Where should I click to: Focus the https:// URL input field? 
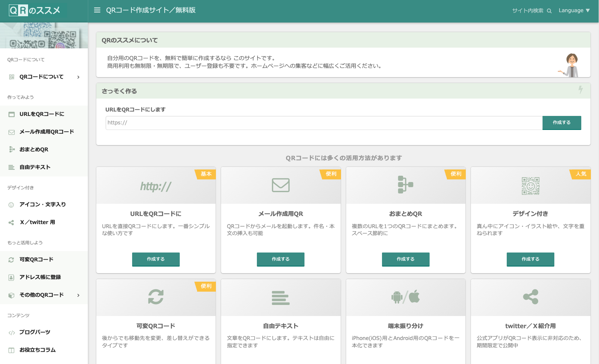coord(324,123)
